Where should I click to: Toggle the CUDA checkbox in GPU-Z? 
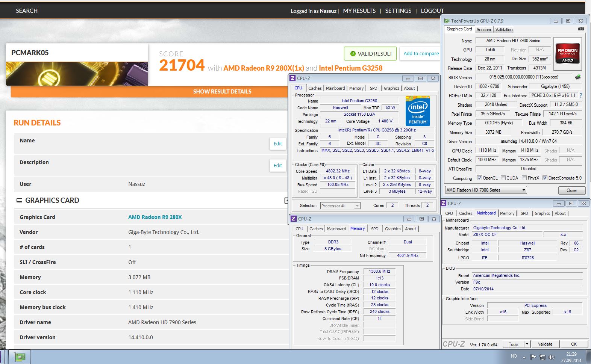(x=503, y=178)
